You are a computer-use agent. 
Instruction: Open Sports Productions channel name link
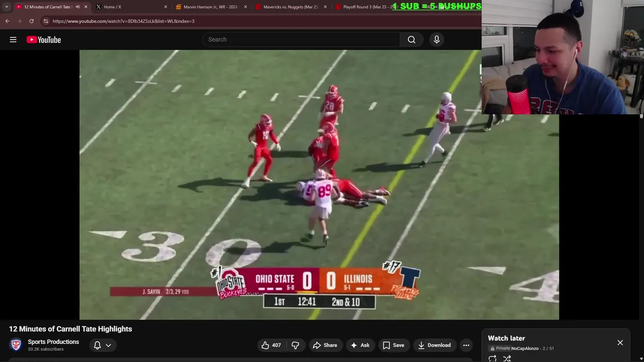pyautogui.click(x=53, y=342)
